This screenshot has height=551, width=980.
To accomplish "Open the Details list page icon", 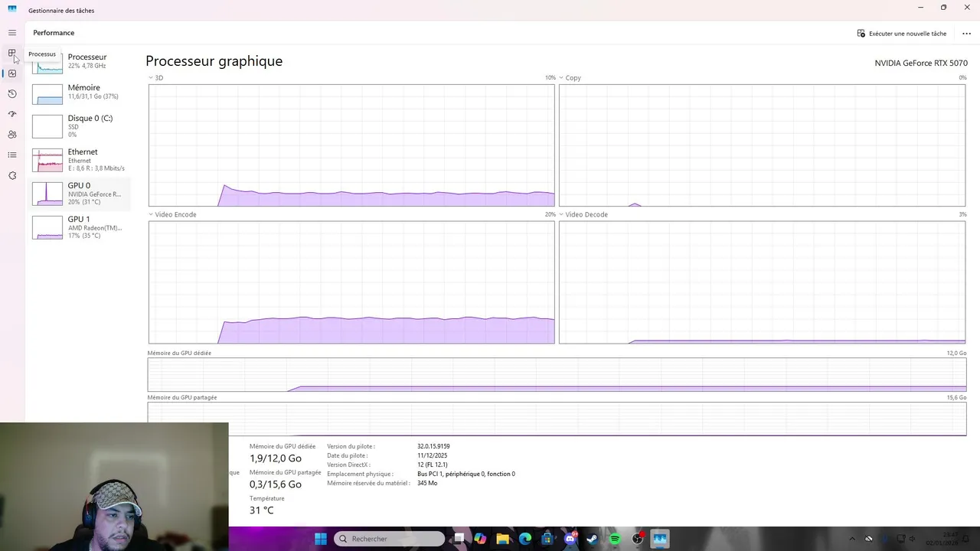I will pyautogui.click(x=12, y=155).
